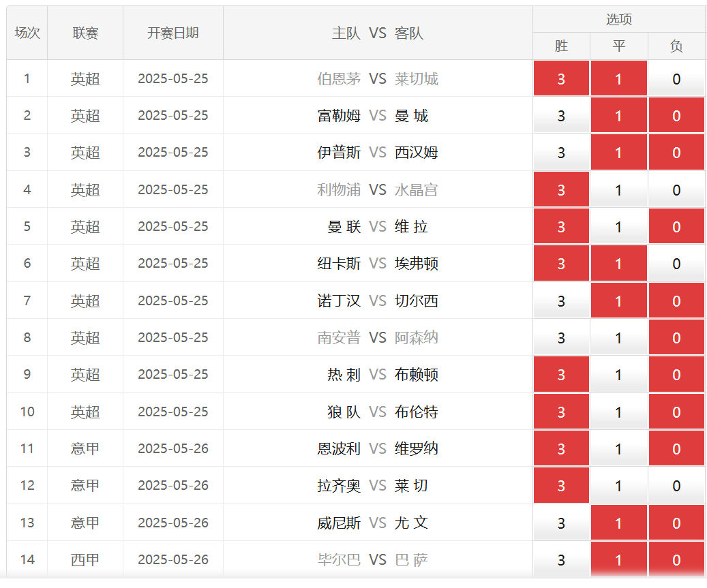Toggle loss (0) for 威尼斯 VS 尤文
707x588 pixels.
click(676, 523)
